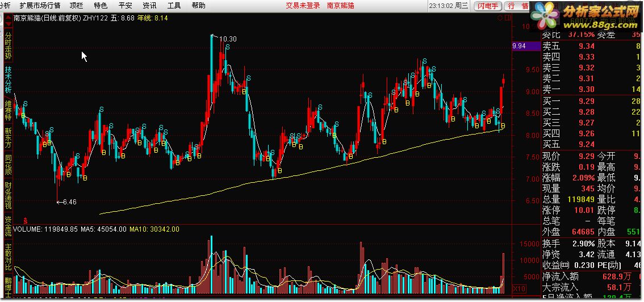The image size is (644, 302).
Task: Open the 扩展市场行情 menu
Action: 39,6
